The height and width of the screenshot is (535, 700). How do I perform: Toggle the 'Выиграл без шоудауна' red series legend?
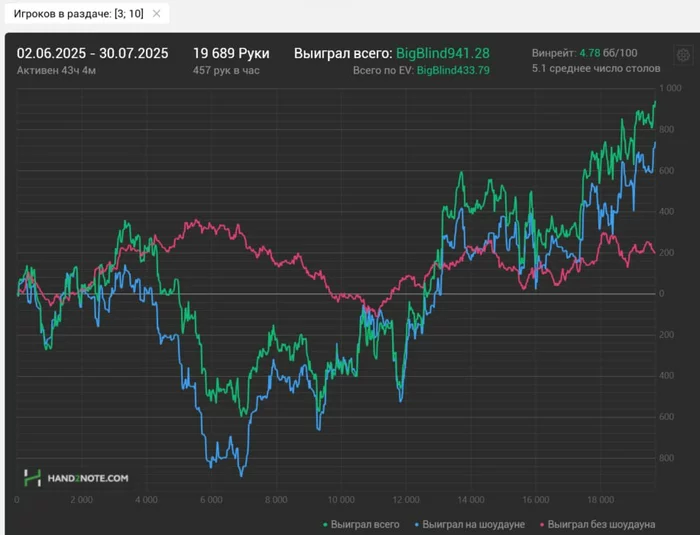(598, 524)
